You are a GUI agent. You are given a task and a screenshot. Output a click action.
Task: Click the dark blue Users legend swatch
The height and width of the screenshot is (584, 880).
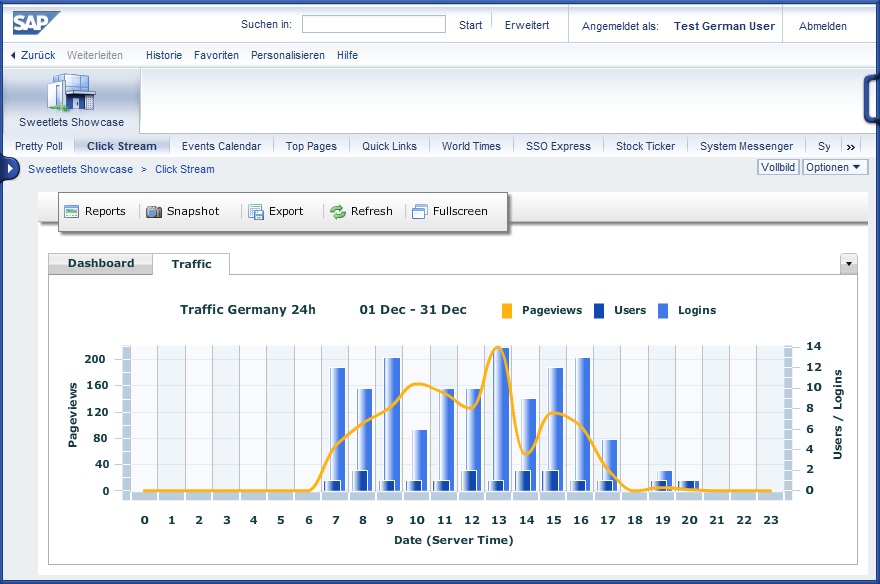coord(599,311)
